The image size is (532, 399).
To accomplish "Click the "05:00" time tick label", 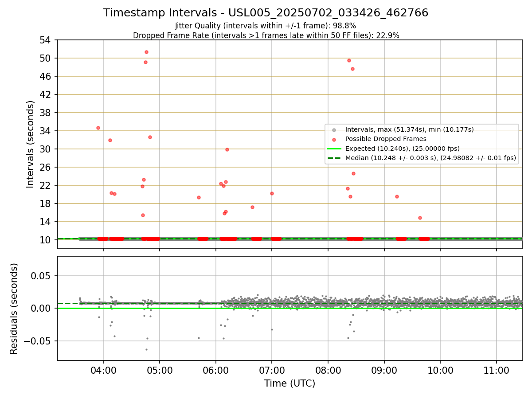I will click(160, 370).
